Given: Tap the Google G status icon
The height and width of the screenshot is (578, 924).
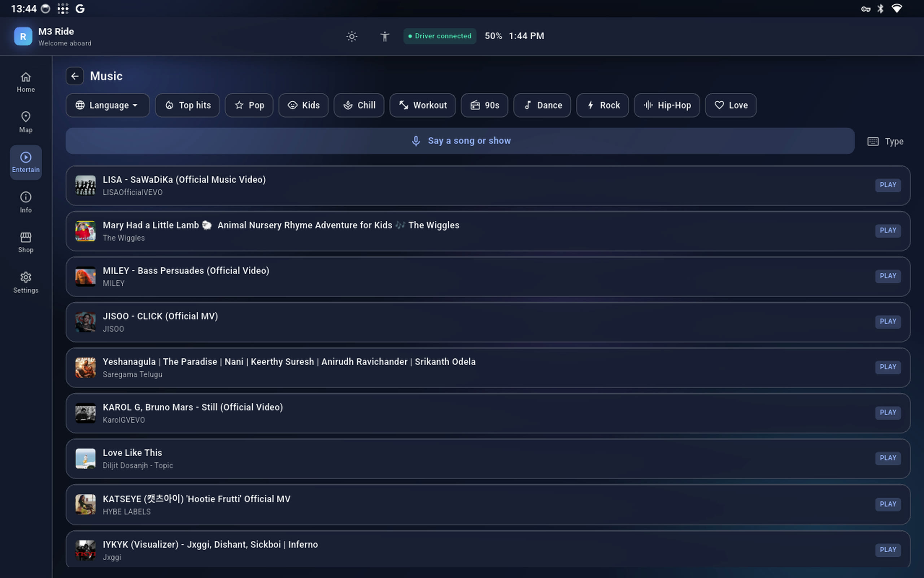Looking at the screenshot, I should coord(80,8).
